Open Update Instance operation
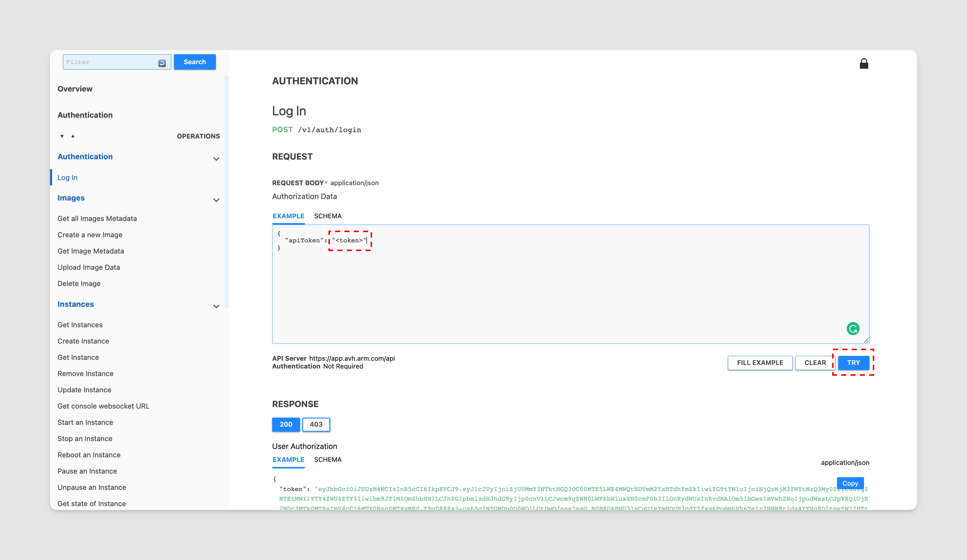This screenshot has height=560, width=967. (84, 390)
